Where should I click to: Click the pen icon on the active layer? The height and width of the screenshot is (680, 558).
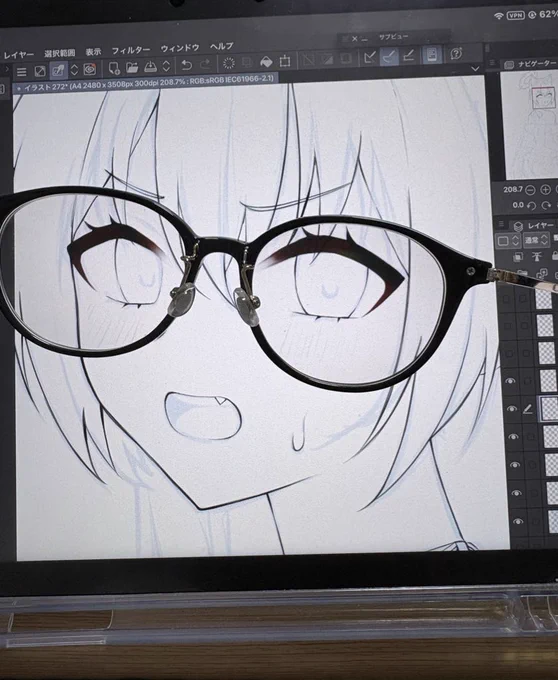click(528, 409)
